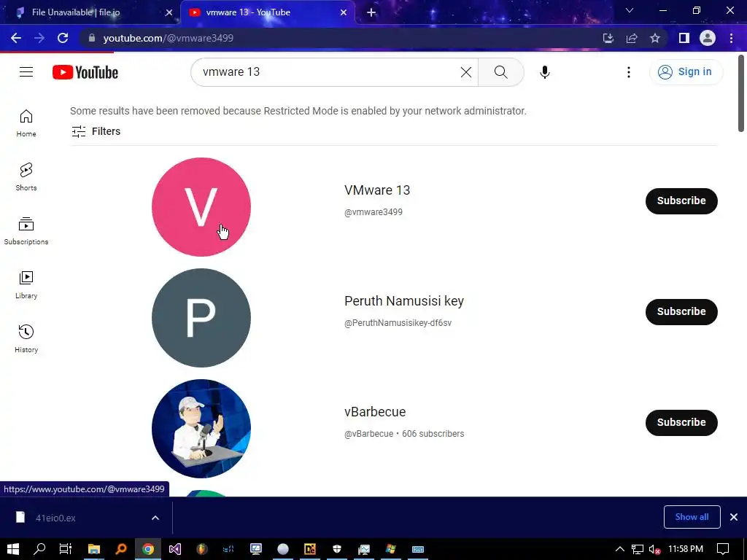Open Chrome on the taskbar
Viewport: 747px width, 560px height.
pos(148,549)
